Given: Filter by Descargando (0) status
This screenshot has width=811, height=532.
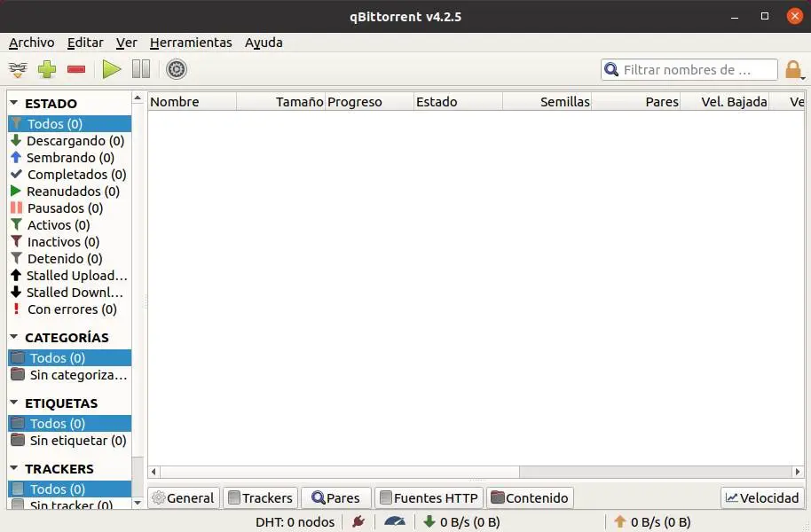Looking at the screenshot, I should pos(69,141).
